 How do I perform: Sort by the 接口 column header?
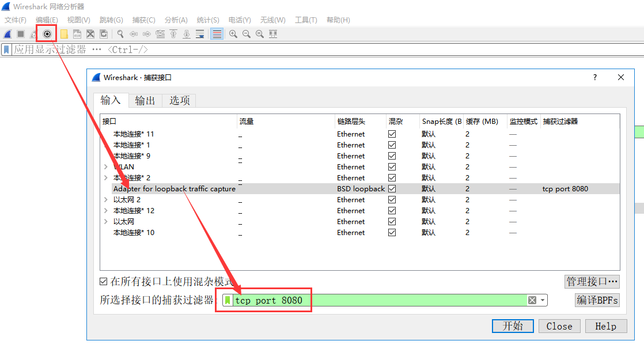coord(168,121)
